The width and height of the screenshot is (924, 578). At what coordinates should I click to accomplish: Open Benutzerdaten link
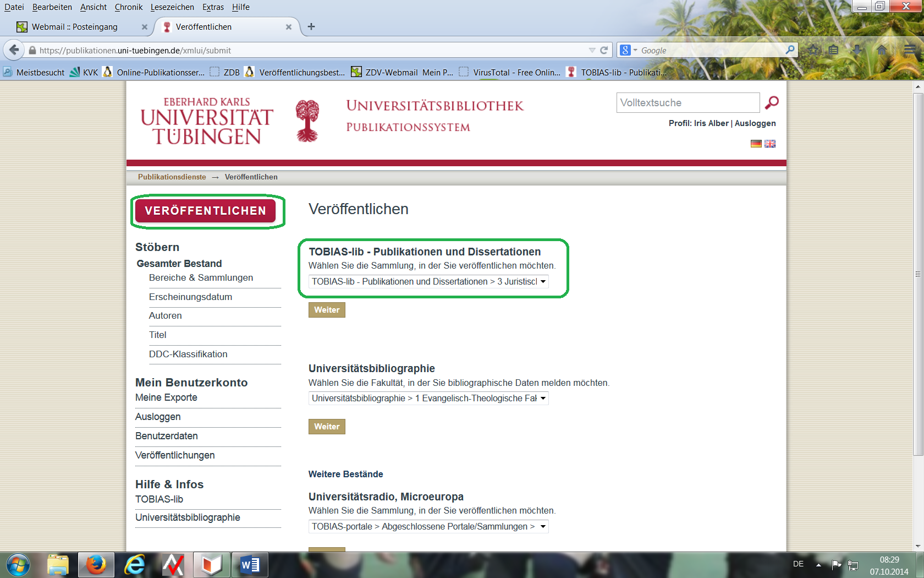click(x=166, y=436)
